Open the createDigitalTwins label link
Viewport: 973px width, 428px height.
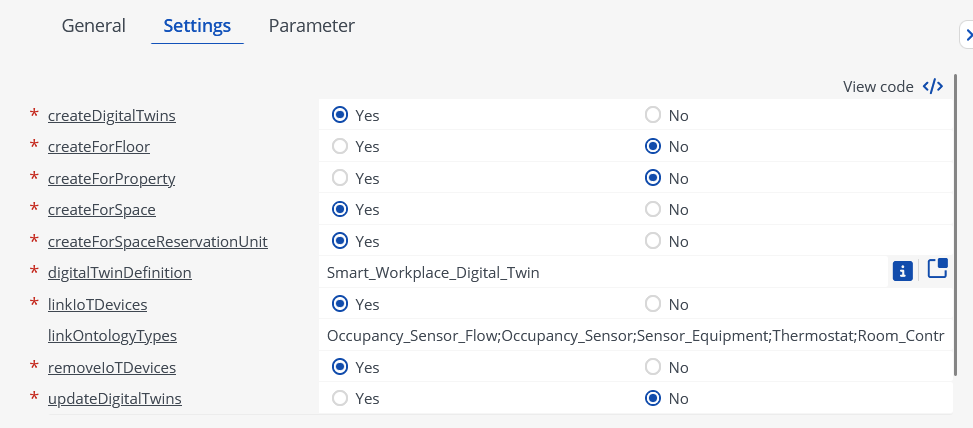(x=112, y=116)
